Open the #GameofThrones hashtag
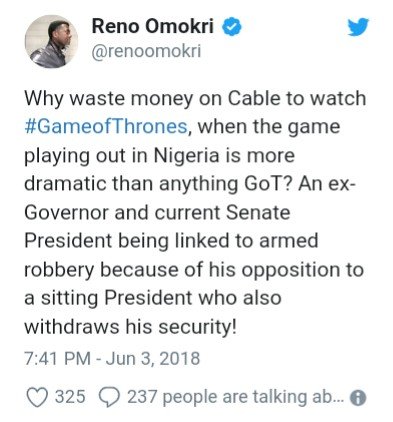 coord(106,127)
